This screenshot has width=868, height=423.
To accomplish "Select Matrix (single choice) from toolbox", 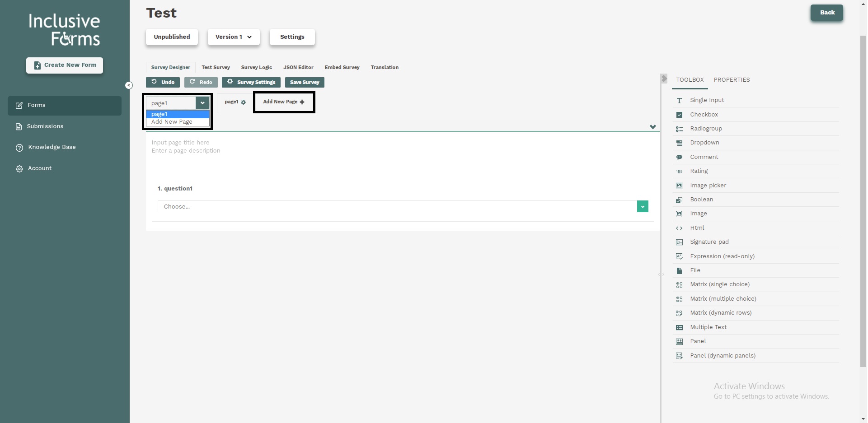I will (720, 284).
